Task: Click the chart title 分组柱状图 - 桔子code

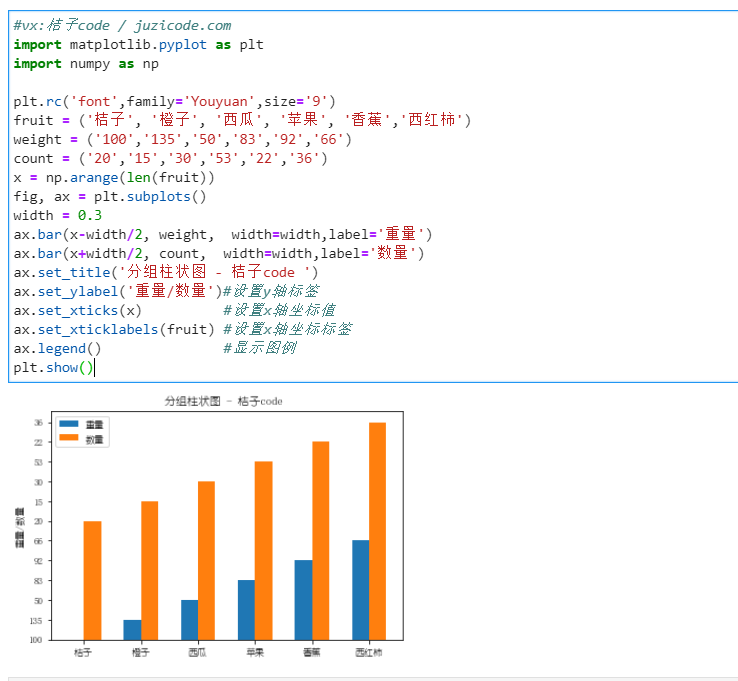Action: click(x=223, y=401)
